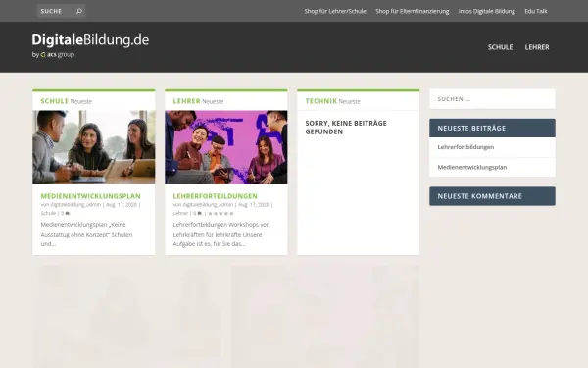Screen dimensions: 588x368
Task: Open the Medienentwicklungsplan post thumbnail
Action: click(x=94, y=147)
